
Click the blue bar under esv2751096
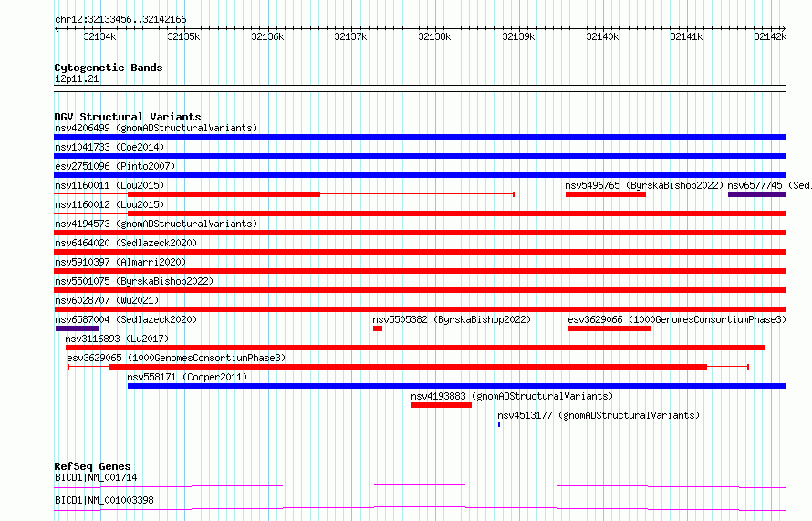coord(420,175)
